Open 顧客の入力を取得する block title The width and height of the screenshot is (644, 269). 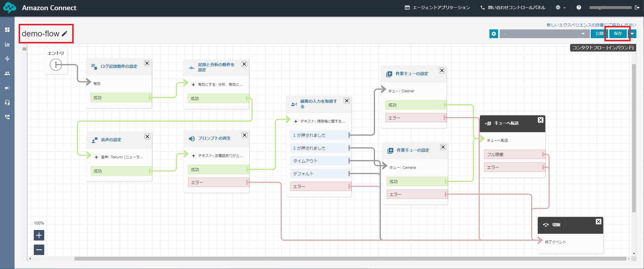tap(319, 104)
